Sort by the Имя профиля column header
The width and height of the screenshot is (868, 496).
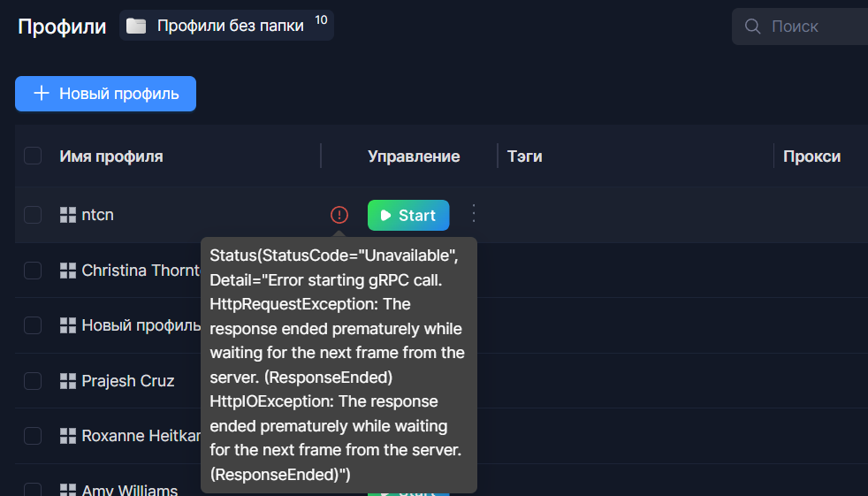(111, 156)
